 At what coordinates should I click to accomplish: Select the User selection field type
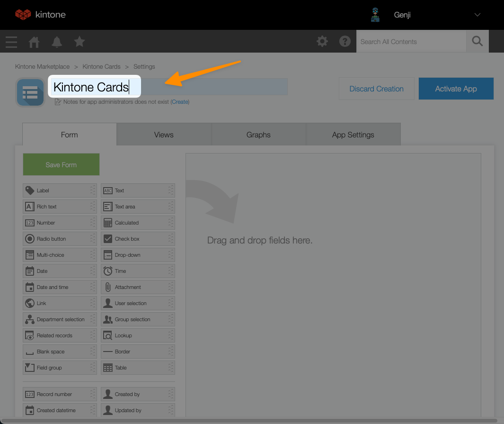coord(138,303)
